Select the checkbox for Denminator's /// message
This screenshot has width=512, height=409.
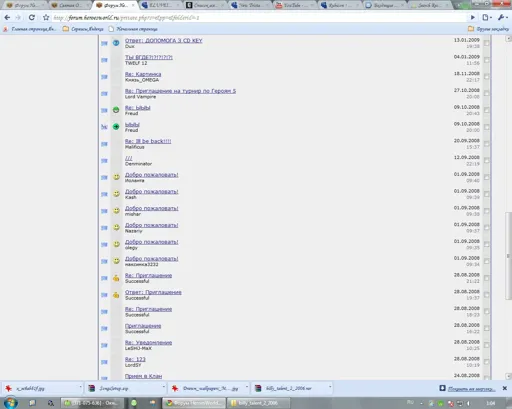[487, 160]
